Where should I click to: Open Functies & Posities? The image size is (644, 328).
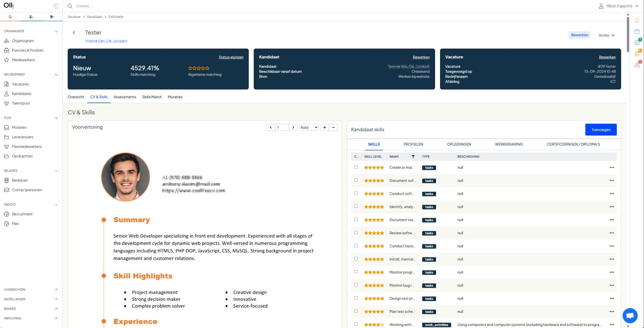(28, 50)
